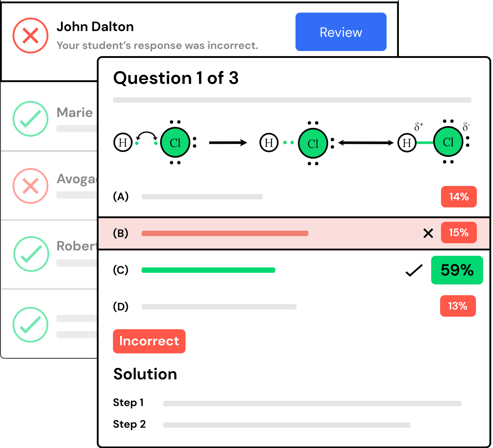Open Step 1 of the solution
The height and width of the screenshot is (448, 493).
point(128,403)
